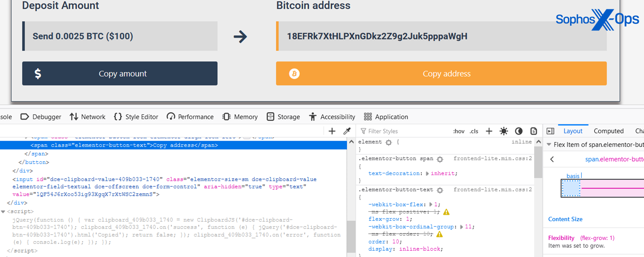Image resolution: width=644 pixels, height=257 pixels.
Task: Collapse the Flex Item section header
Action: click(549, 144)
